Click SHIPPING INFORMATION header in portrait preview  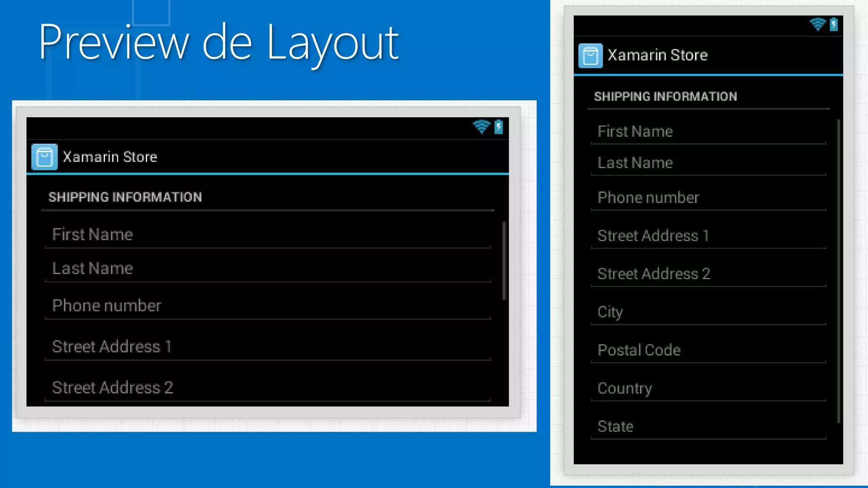[x=665, y=97]
